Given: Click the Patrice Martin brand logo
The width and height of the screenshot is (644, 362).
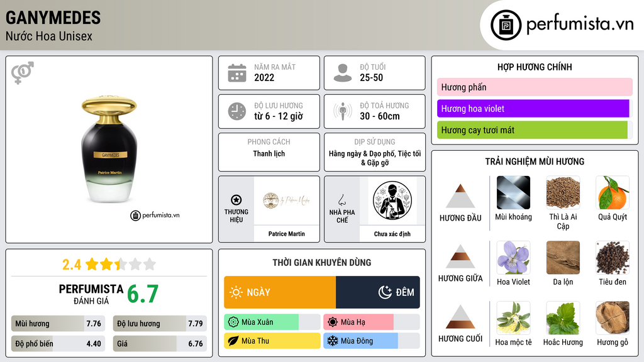Looking at the screenshot, I should coord(286,200).
